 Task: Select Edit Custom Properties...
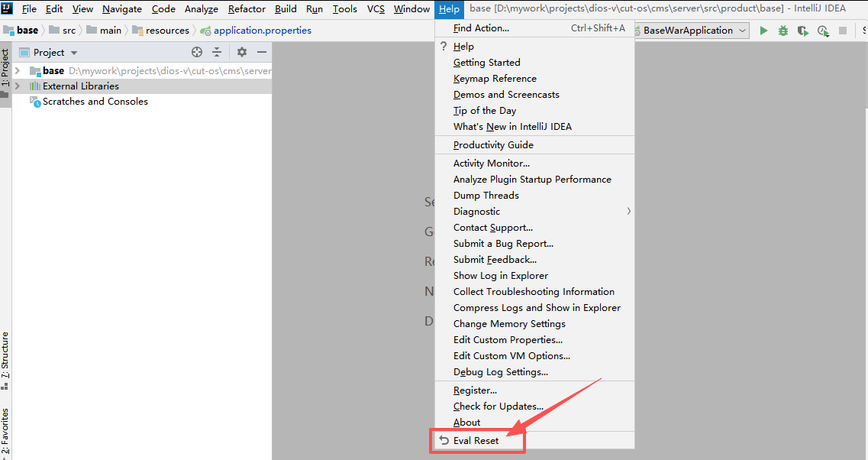coord(534,340)
